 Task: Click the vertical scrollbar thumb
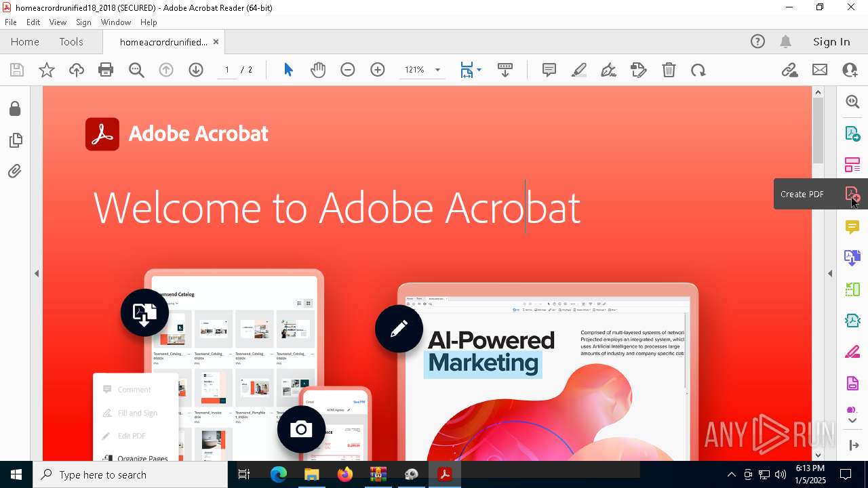[x=818, y=130]
